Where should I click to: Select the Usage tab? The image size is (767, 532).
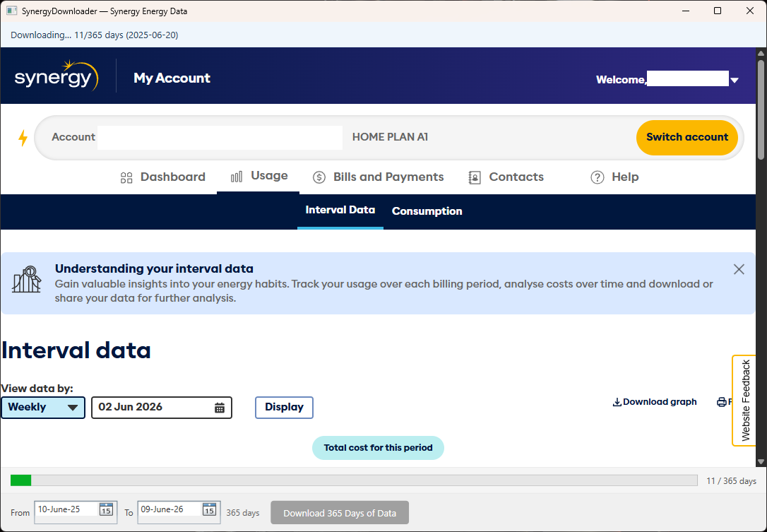point(258,176)
